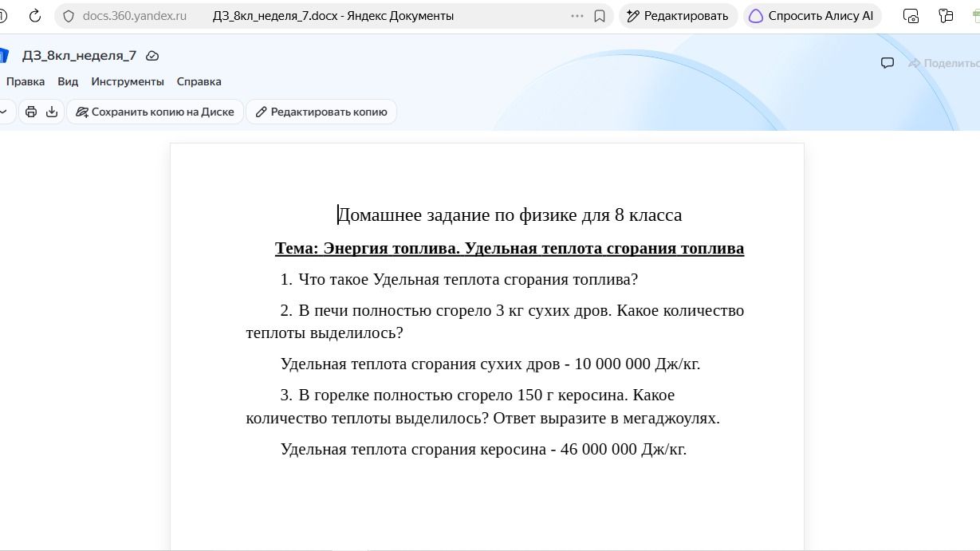Open the Правка menu
Screen dimensions: 980x551
click(26, 81)
